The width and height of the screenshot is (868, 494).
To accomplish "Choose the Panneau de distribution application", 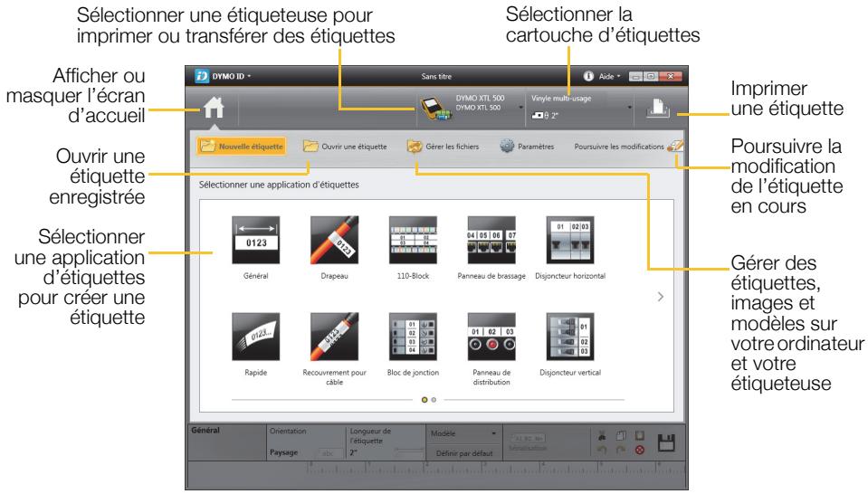I will tap(491, 348).
